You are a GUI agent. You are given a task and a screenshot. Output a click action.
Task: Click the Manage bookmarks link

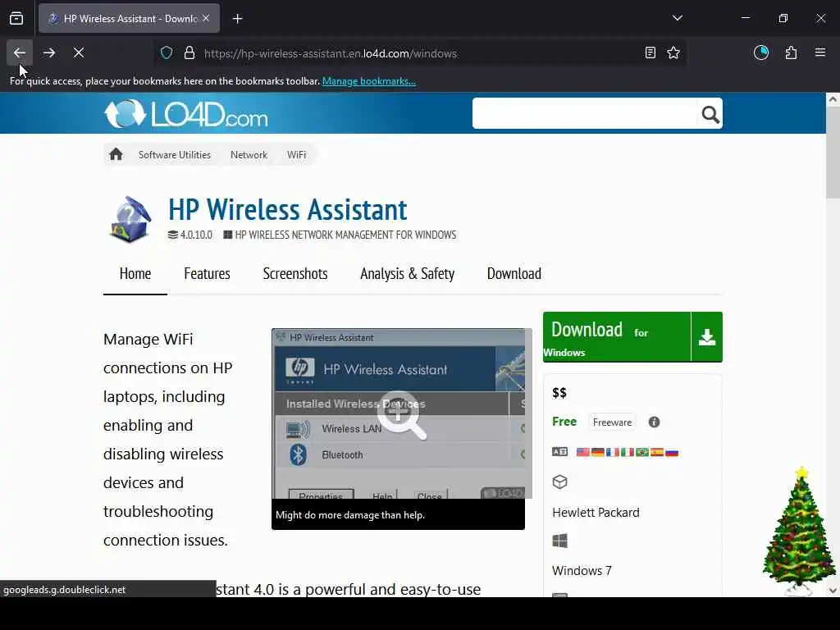[x=368, y=81]
